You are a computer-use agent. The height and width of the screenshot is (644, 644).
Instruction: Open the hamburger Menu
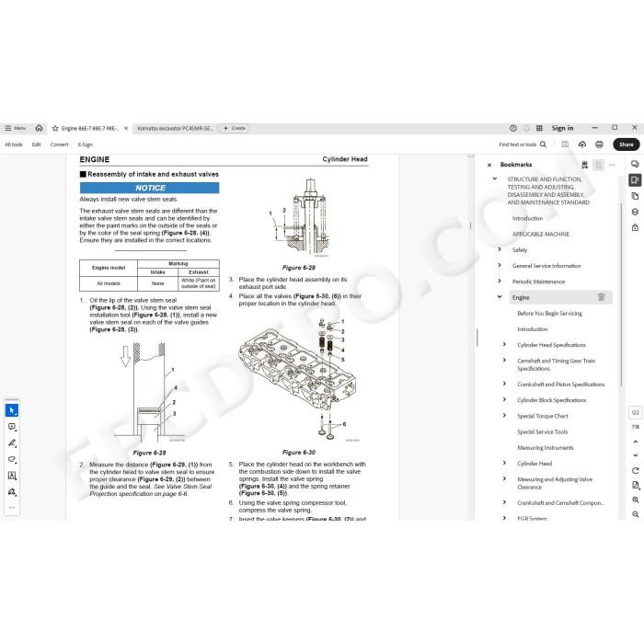pyautogui.click(x=16, y=128)
